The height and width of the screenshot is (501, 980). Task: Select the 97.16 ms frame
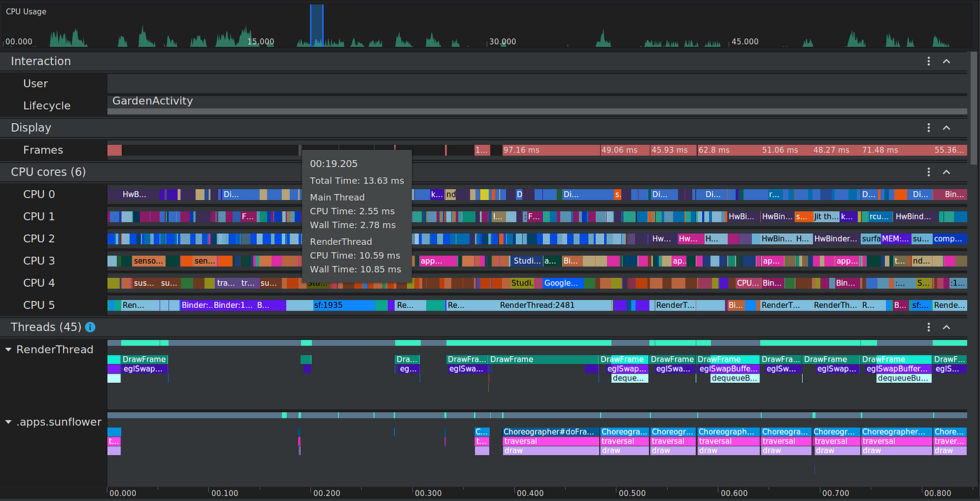click(551, 150)
